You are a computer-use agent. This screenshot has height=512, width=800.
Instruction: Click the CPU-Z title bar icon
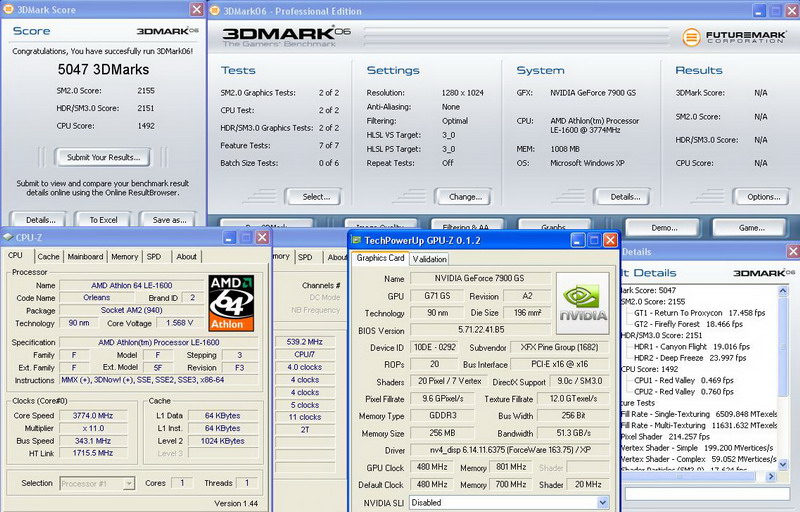point(8,237)
